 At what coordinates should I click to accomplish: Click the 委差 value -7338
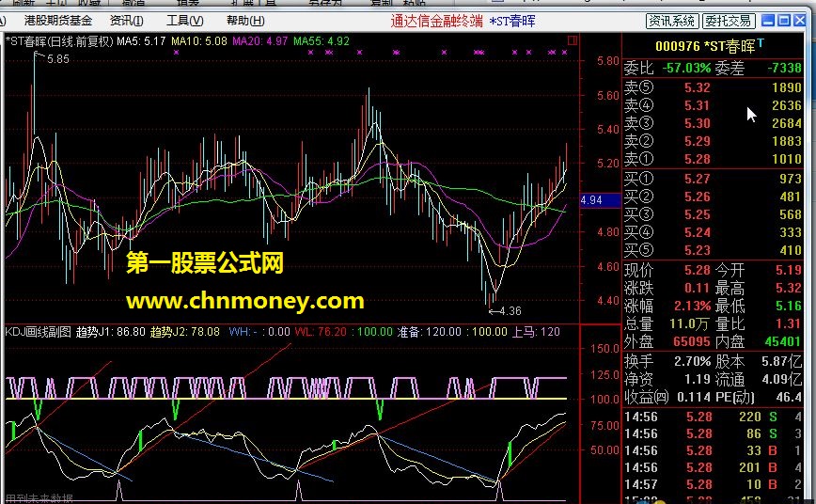784,68
